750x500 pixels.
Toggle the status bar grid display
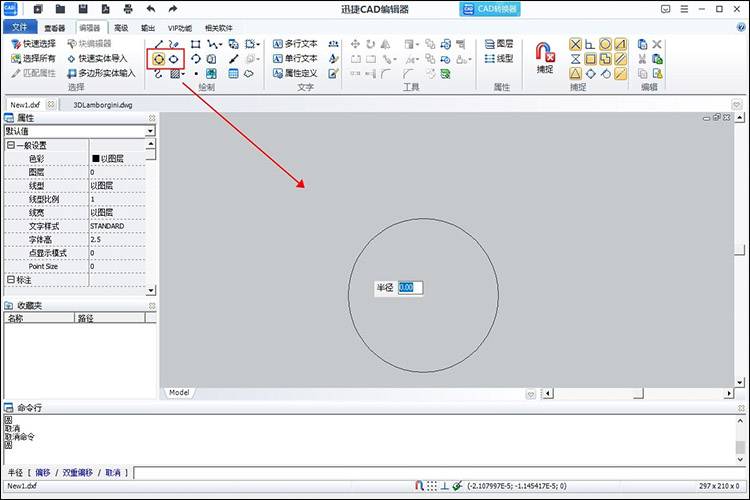coord(432,486)
